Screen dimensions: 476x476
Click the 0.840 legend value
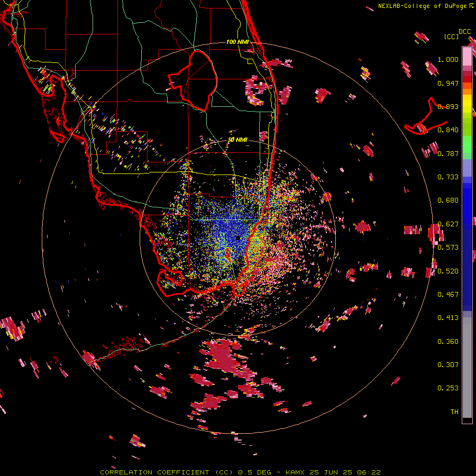(x=448, y=130)
